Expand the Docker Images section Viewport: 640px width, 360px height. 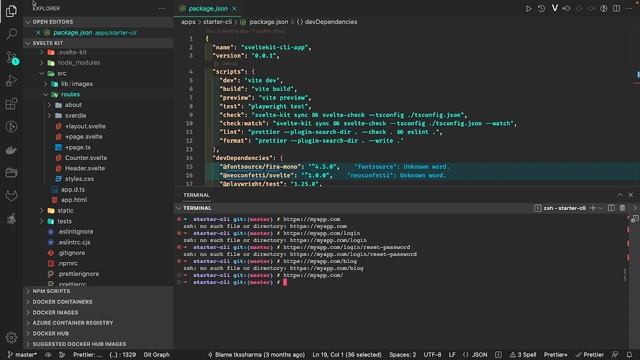pos(98,312)
